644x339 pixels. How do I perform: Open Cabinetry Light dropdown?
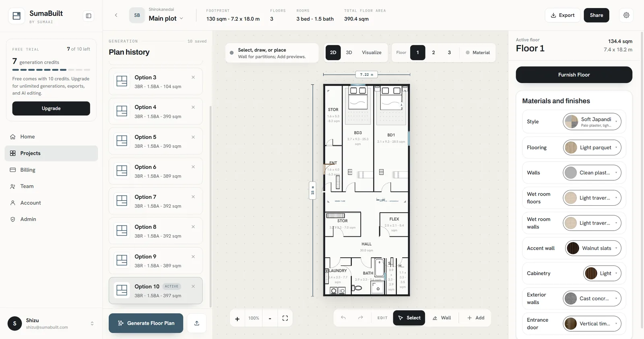point(602,273)
